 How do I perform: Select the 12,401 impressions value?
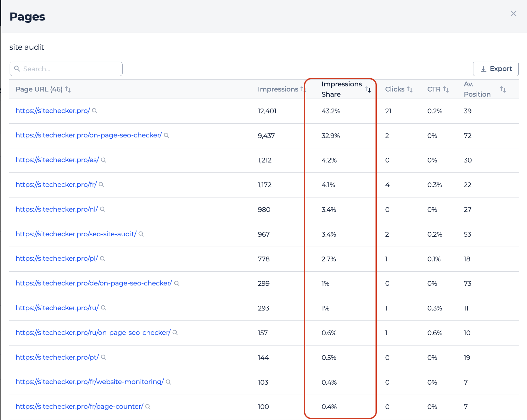(x=267, y=111)
